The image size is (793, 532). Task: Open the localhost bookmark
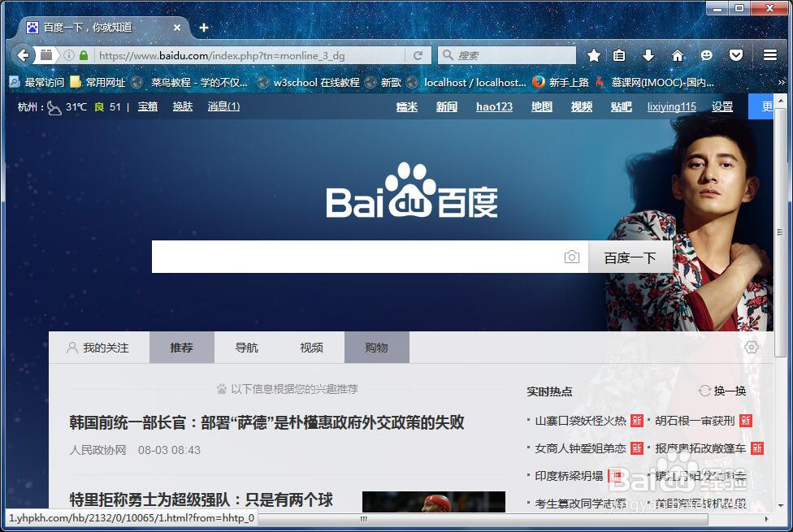468,82
